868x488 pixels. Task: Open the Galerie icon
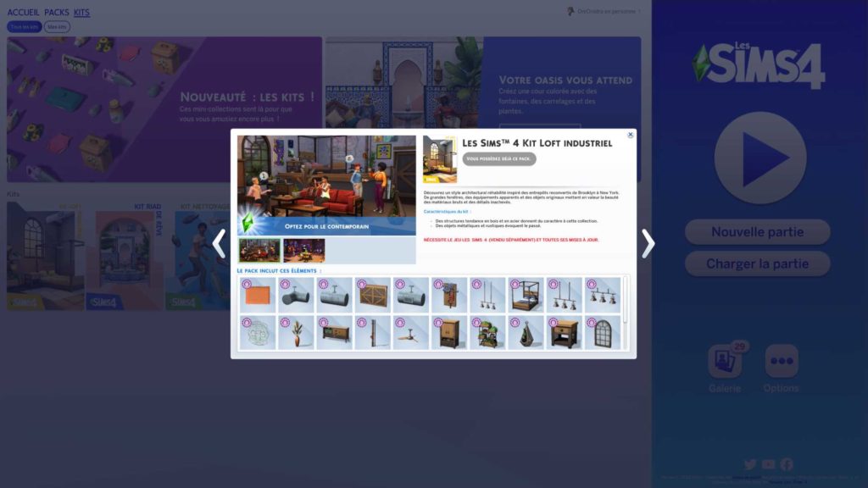(725, 361)
